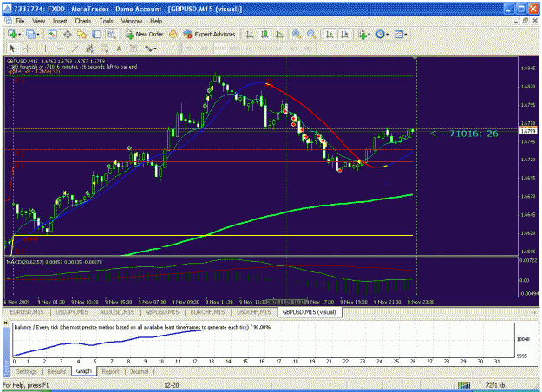Viewport: 542px width, 392px height.
Task: Open the Periods clock icon
Action: (380, 34)
